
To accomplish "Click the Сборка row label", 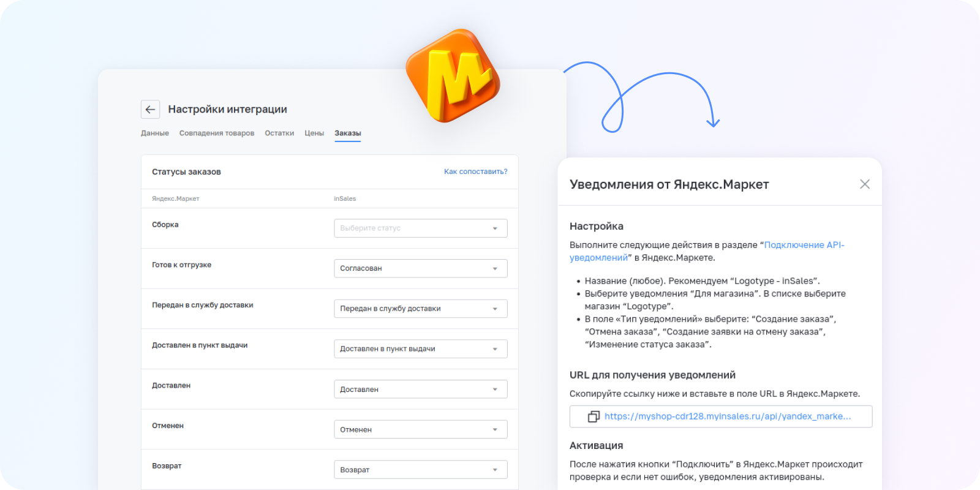I will pos(165,225).
